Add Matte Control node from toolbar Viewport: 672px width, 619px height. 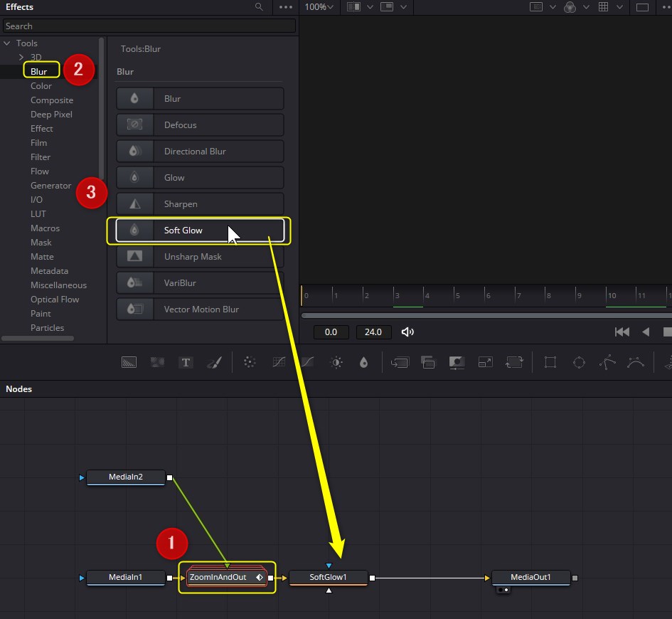point(457,363)
